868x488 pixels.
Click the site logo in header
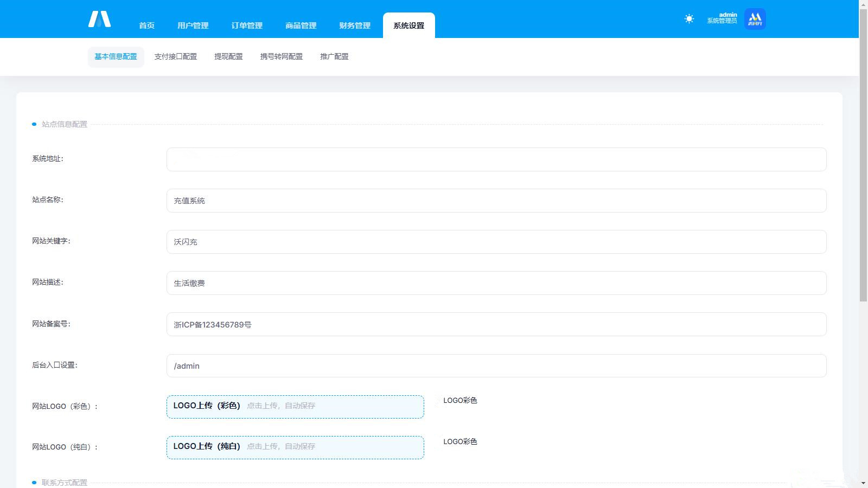[99, 20]
